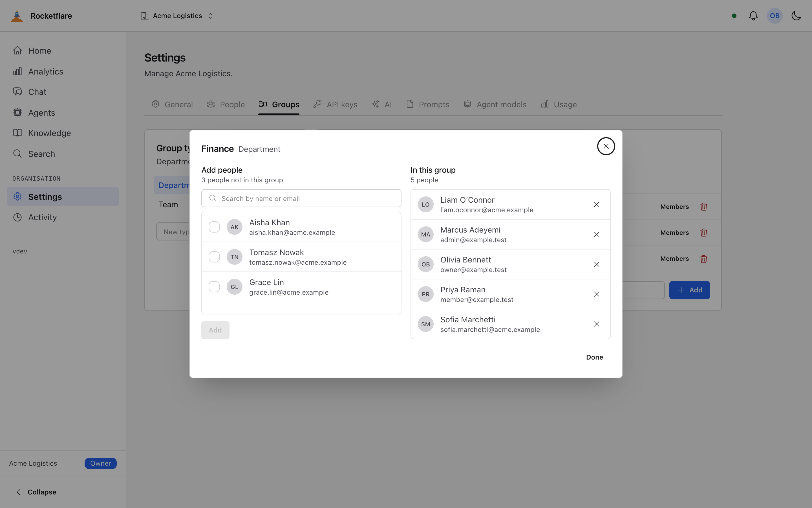Open Settings in the sidebar
Image resolution: width=812 pixels, height=508 pixels.
coord(63,196)
